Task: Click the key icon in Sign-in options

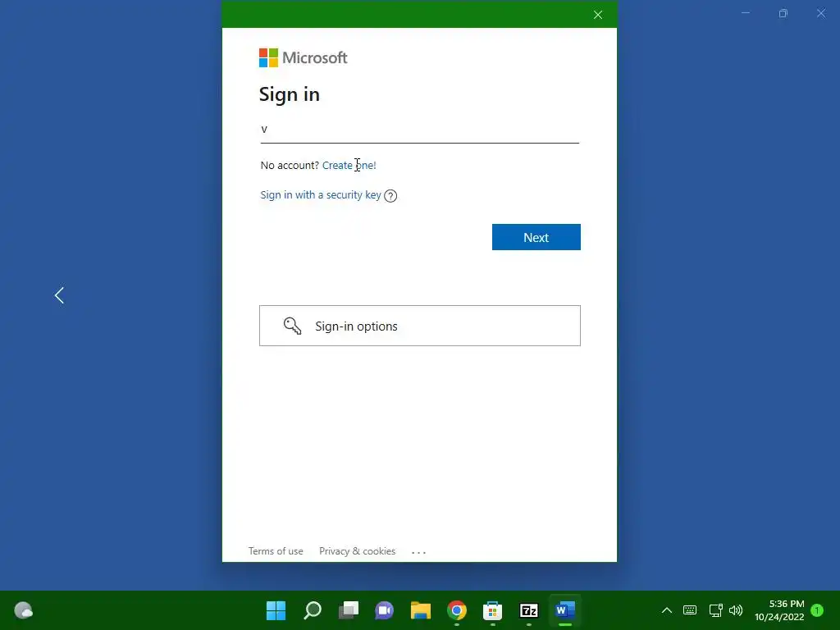Action: click(x=293, y=326)
